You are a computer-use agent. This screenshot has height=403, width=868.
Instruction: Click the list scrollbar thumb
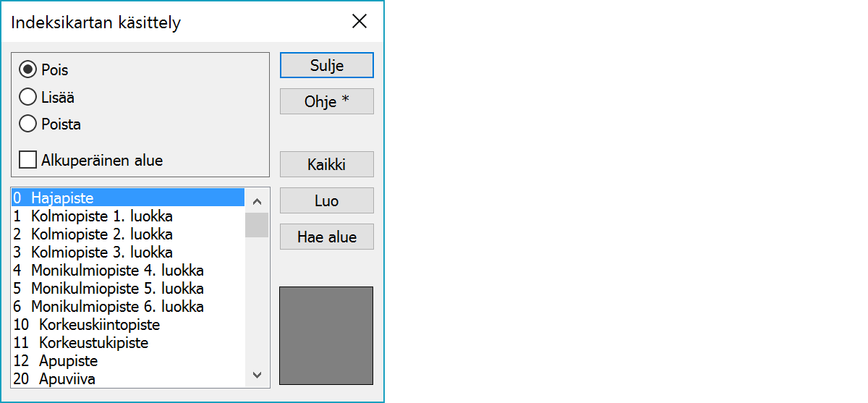pos(257,225)
